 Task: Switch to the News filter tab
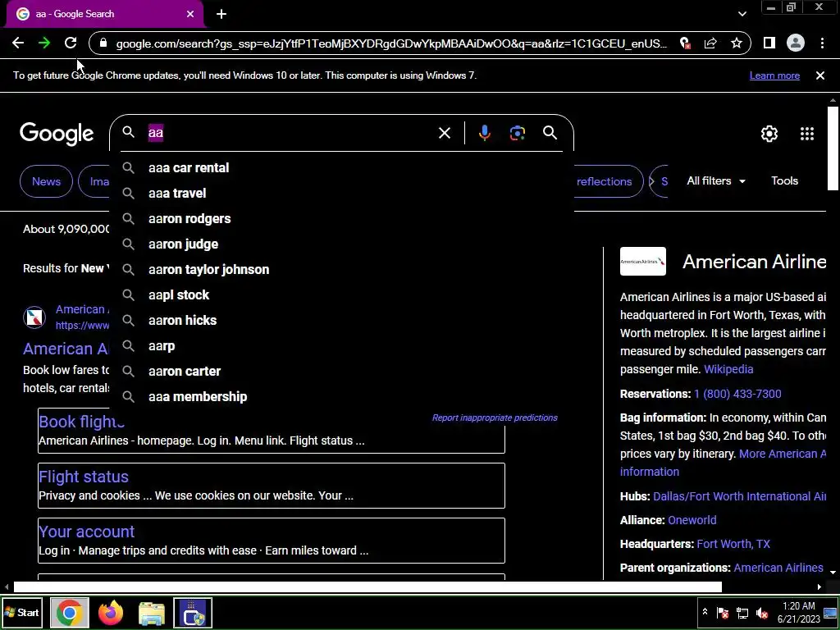point(46,181)
